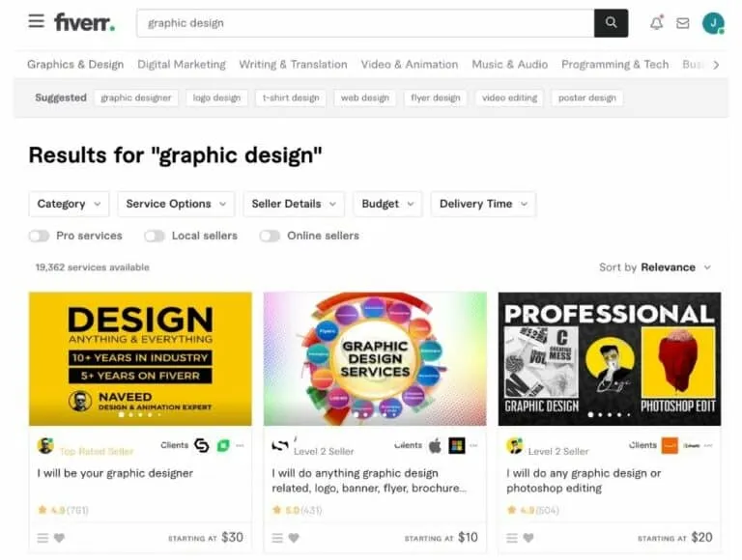Open the user profile avatar J
742x560 pixels.
[713, 23]
